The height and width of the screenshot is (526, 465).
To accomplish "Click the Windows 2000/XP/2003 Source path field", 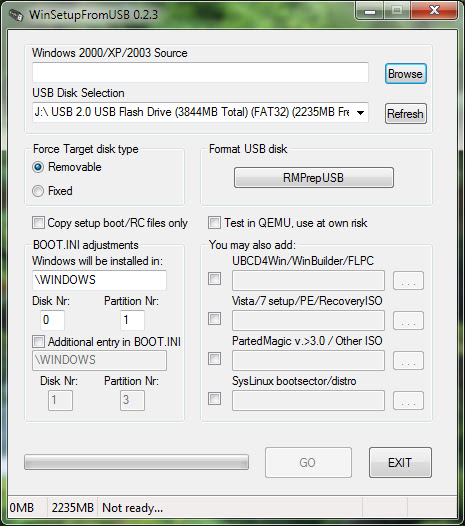I will (x=200, y=72).
